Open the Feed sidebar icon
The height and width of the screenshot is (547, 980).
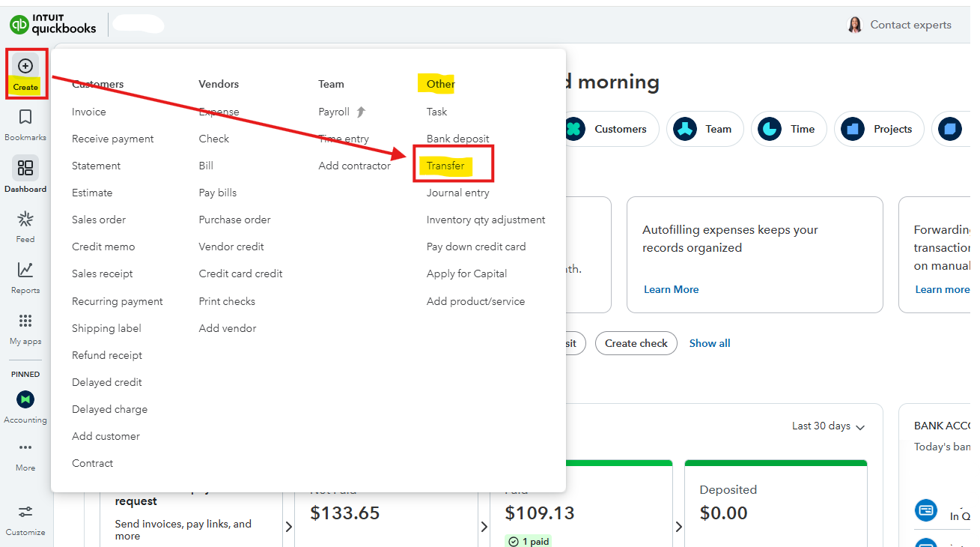click(25, 220)
